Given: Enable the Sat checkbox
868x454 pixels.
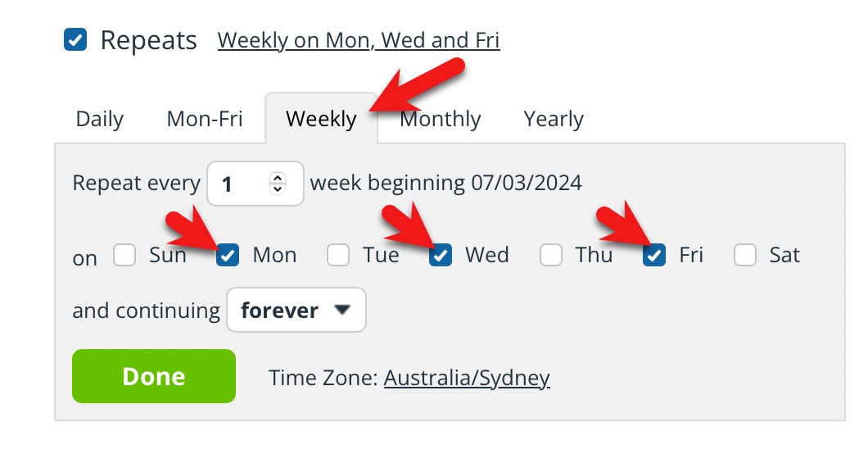Looking at the screenshot, I should (745, 255).
